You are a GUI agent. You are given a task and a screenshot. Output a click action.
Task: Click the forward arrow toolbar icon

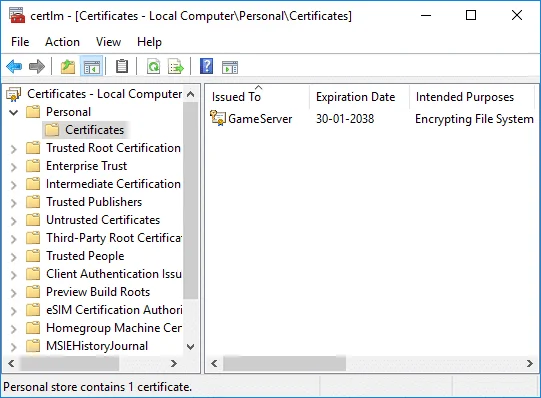click(x=37, y=66)
